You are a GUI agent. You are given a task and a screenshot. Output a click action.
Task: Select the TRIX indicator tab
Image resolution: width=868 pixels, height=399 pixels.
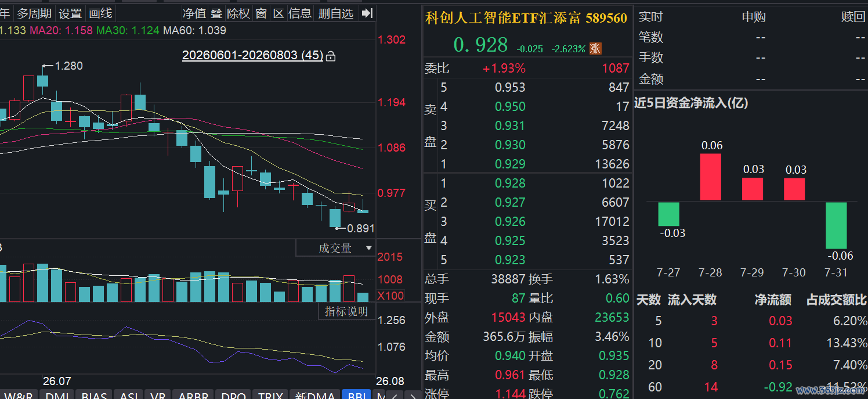[x=270, y=396]
